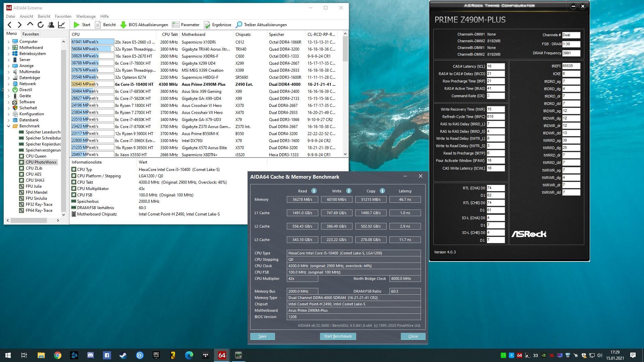Open the user feedback icon in toolbar
The width and height of the screenshot is (644, 362).
(x=51, y=25)
